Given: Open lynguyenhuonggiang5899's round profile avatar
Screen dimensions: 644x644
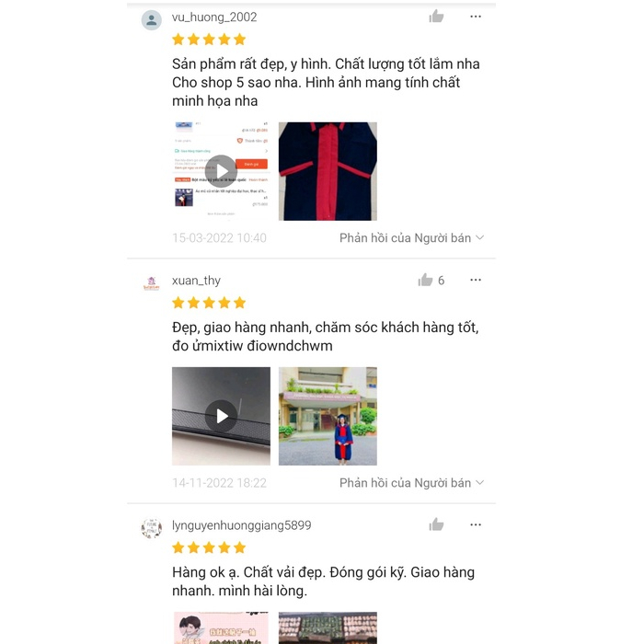Looking at the screenshot, I should pyautogui.click(x=152, y=528).
